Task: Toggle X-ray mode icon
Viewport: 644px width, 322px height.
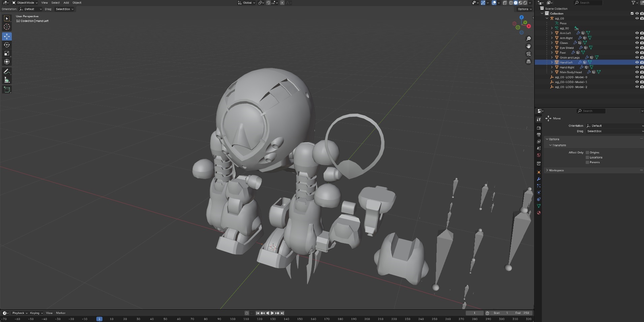Action: click(x=505, y=3)
